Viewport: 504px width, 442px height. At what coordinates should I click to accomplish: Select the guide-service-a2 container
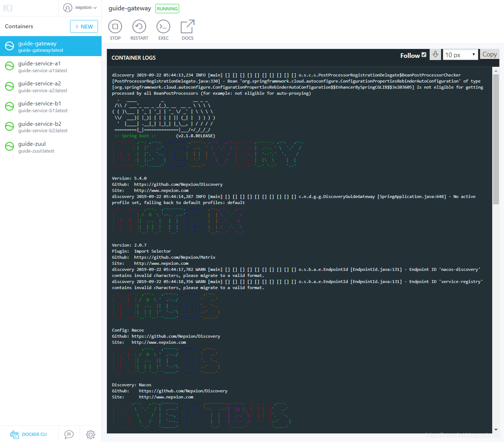click(x=51, y=86)
